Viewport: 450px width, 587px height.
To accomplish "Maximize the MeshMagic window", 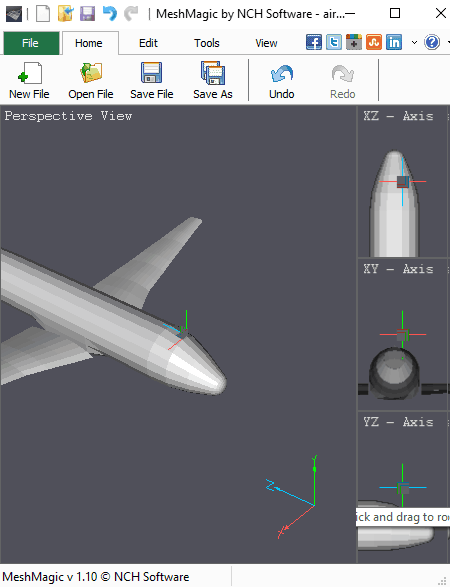I will point(395,13).
